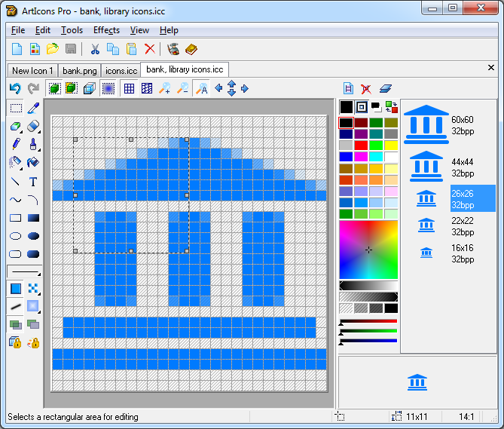
Task: Select the Pencil drawing tool
Action: coord(16,144)
